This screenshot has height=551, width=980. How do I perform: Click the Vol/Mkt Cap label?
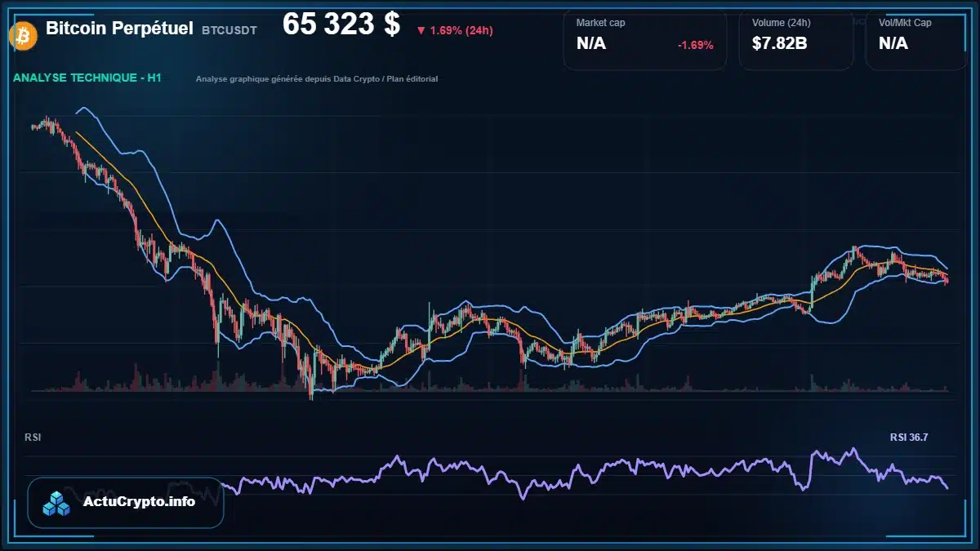point(905,23)
